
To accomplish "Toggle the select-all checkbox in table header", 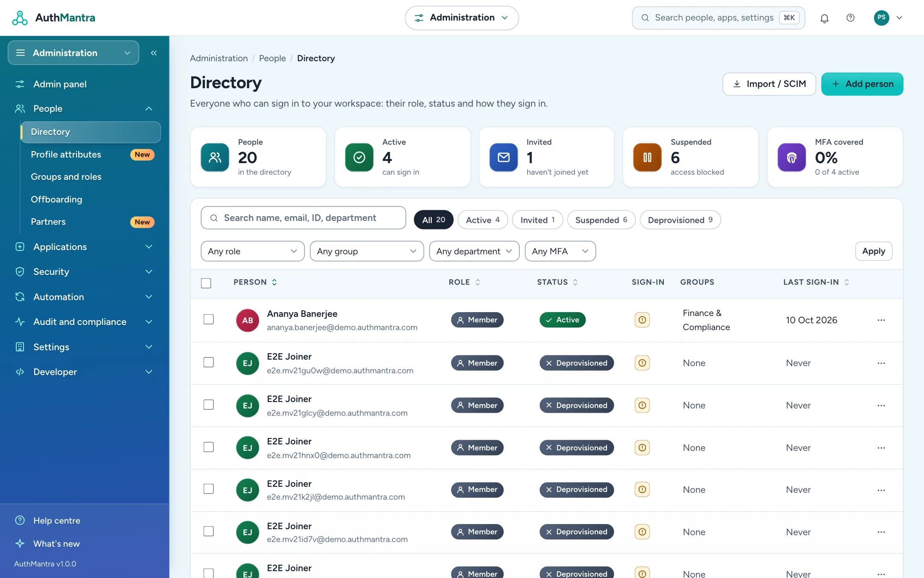I will (206, 283).
